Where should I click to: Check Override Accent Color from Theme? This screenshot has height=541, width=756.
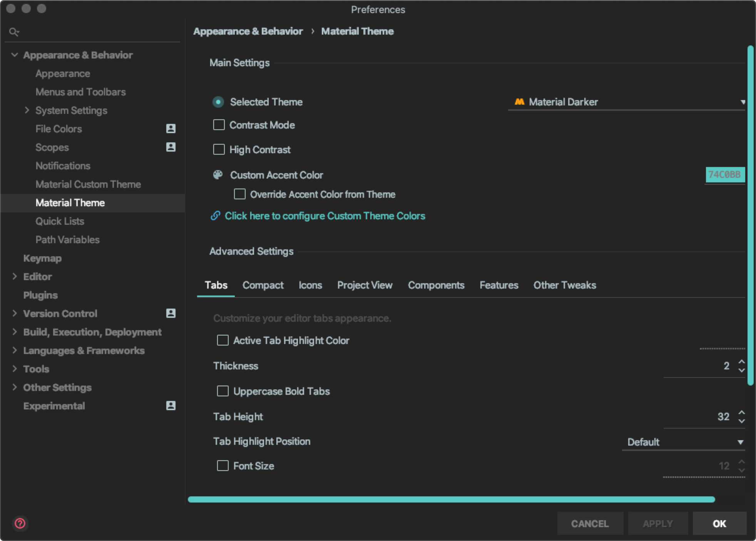point(240,194)
